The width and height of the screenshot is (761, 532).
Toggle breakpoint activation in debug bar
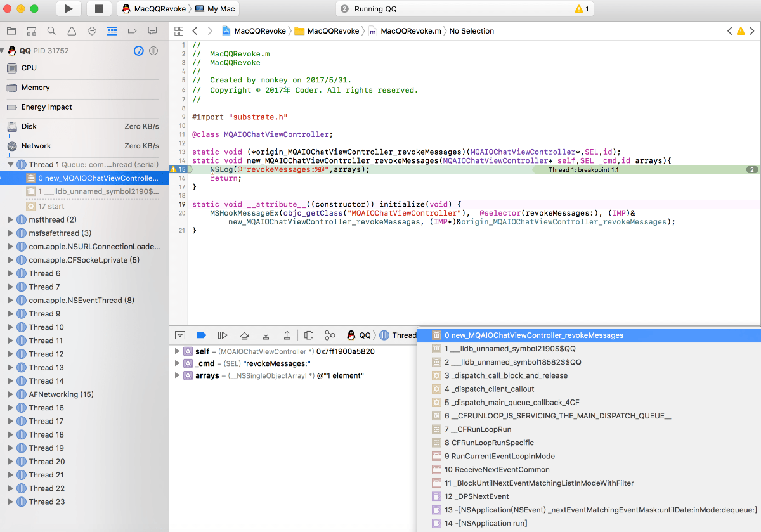(x=201, y=335)
